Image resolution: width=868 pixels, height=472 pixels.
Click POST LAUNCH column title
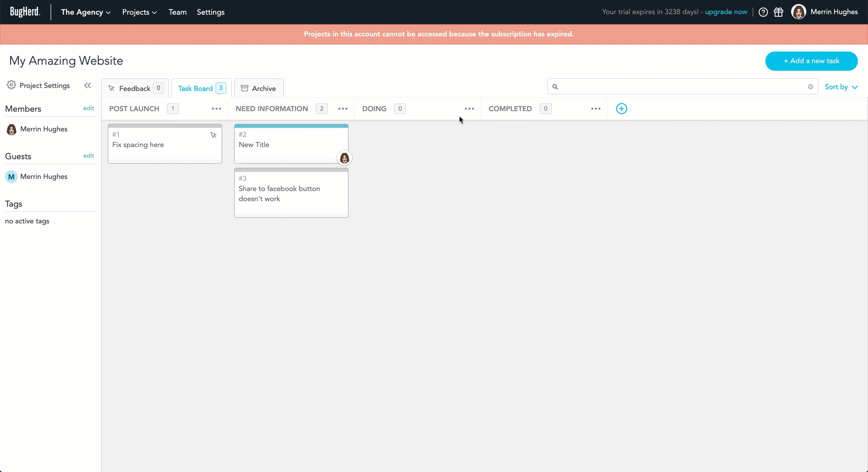pyautogui.click(x=134, y=109)
